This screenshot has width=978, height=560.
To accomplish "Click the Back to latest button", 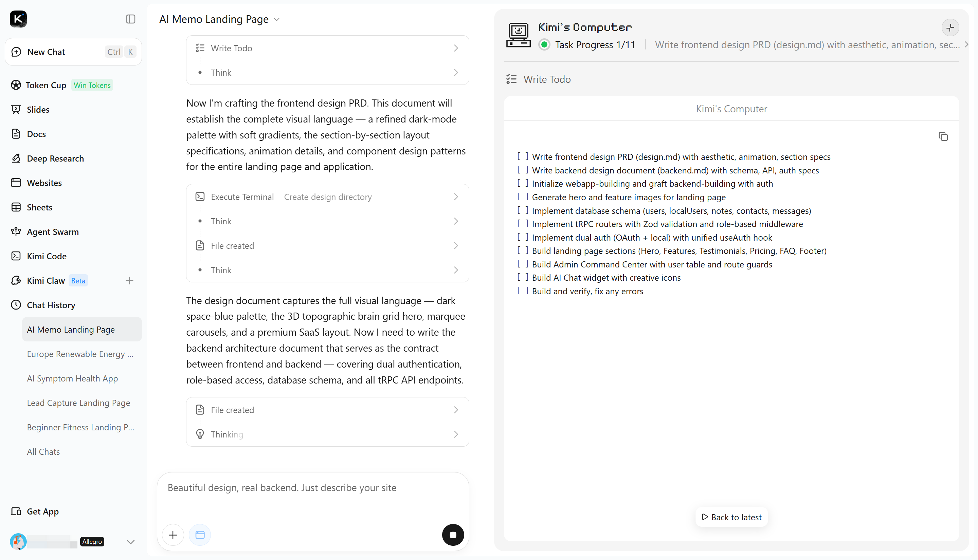I will pos(731,517).
